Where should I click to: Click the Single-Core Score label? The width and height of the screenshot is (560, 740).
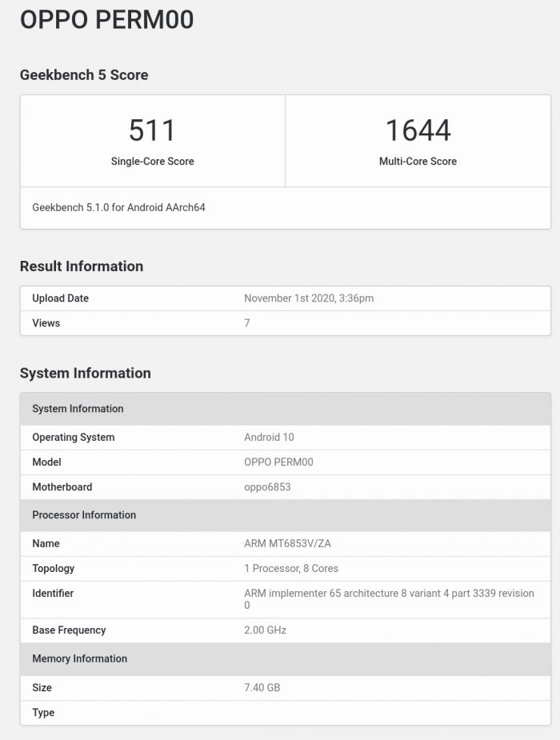click(152, 161)
